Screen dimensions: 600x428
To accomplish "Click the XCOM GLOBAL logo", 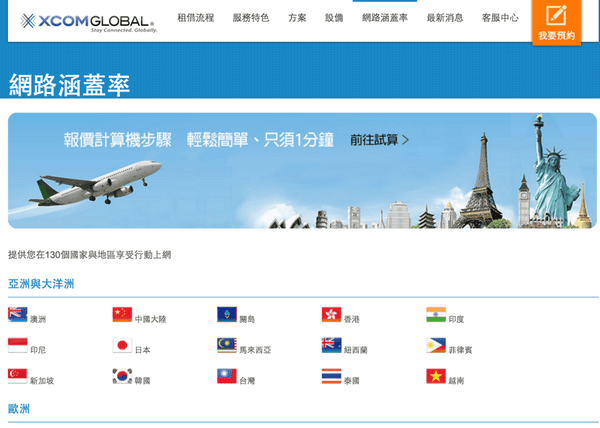I will pyautogui.click(x=87, y=20).
